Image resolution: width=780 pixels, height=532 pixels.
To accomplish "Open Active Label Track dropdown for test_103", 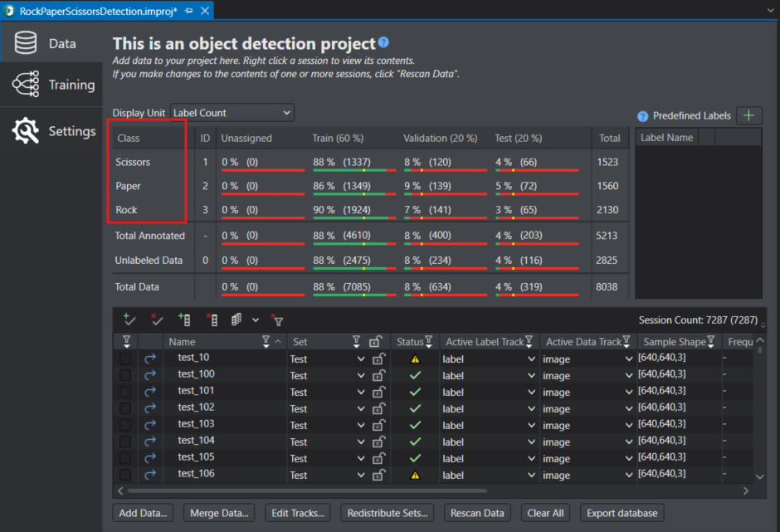I will pyautogui.click(x=530, y=425).
